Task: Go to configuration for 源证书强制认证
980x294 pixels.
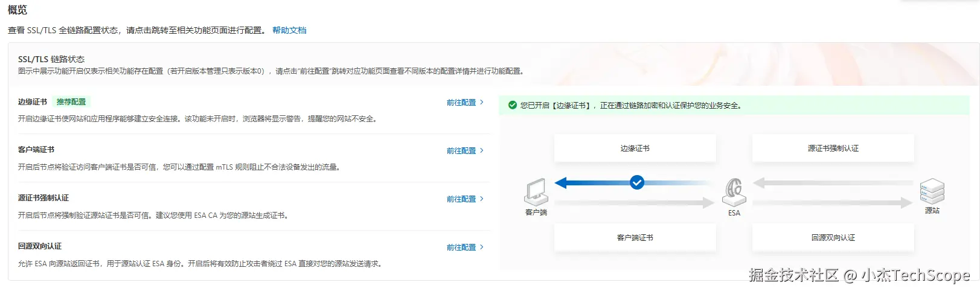Action: (461, 199)
